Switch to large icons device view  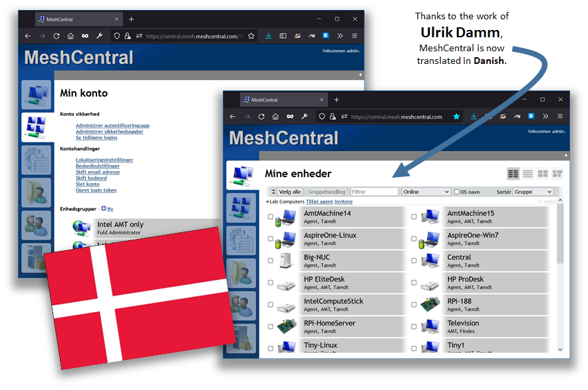click(543, 174)
